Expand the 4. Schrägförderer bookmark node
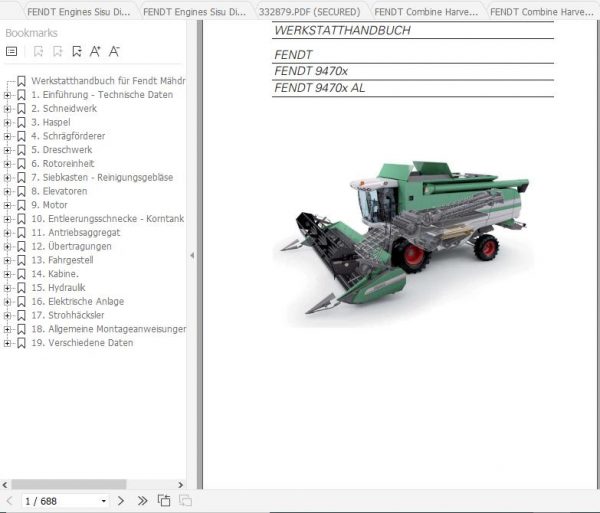 coord(7,137)
